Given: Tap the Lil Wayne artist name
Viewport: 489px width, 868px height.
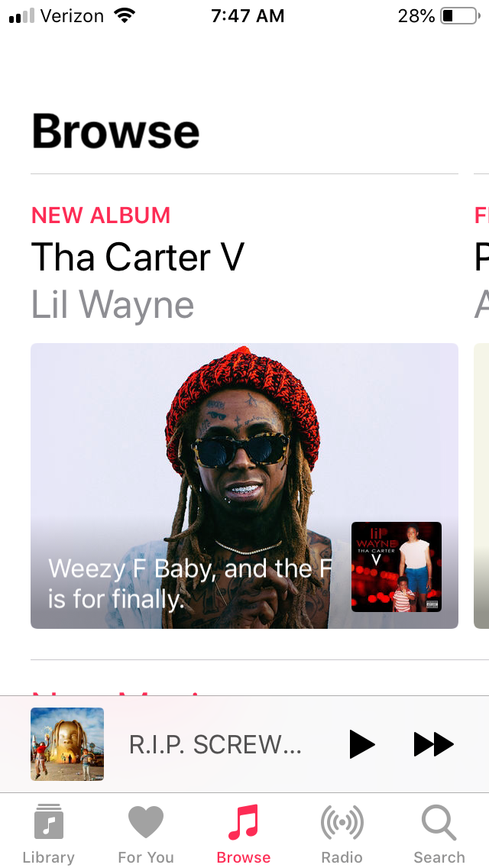Looking at the screenshot, I should click(112, 305).
